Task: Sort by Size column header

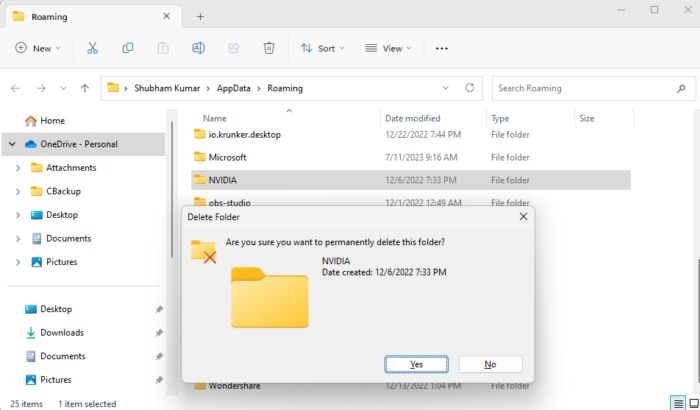Action: (x=587, y=118)
